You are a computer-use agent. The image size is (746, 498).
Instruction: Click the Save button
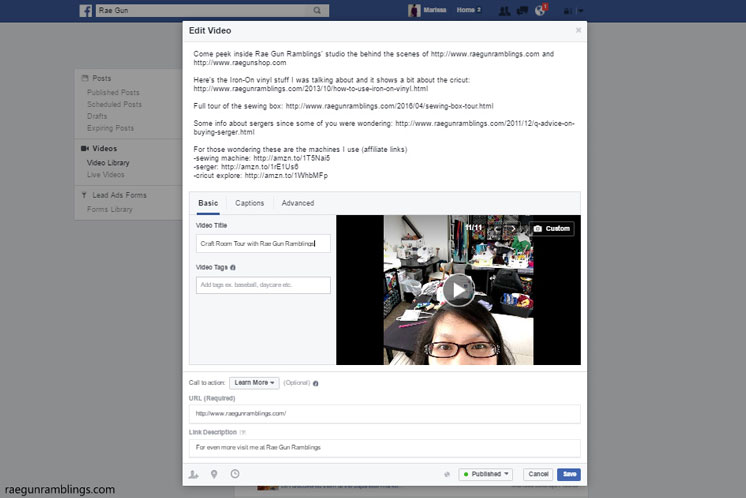click(x=569, y=474)
